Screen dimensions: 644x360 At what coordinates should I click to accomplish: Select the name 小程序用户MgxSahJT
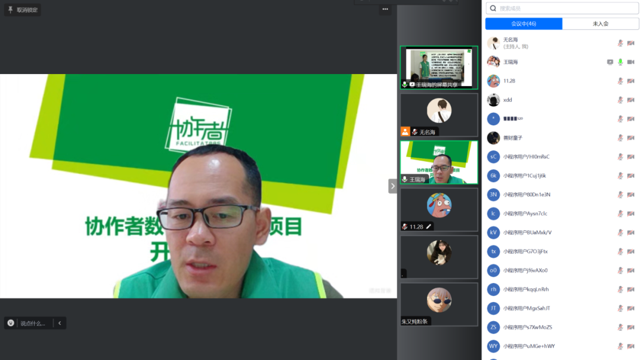[527, 308]
